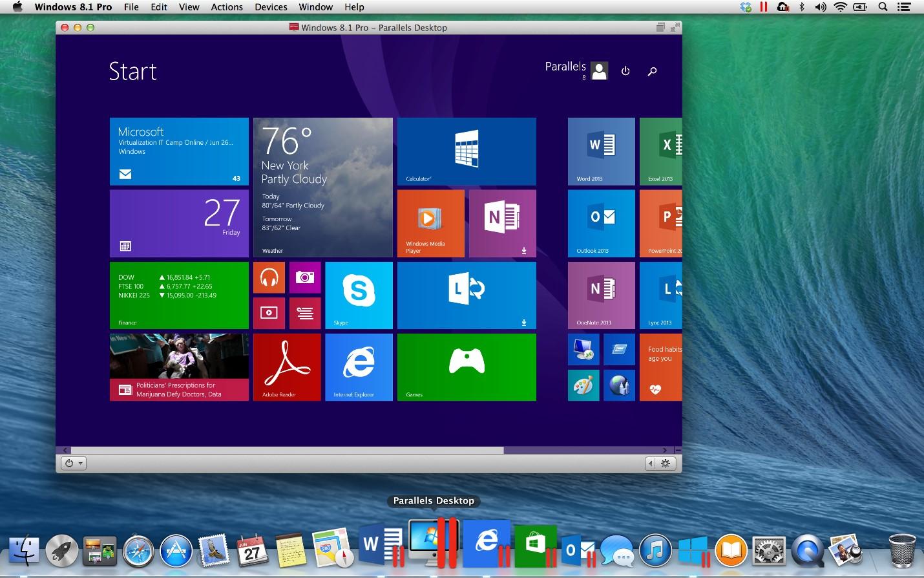Click the Parallels user account picture

coord(600,70)
